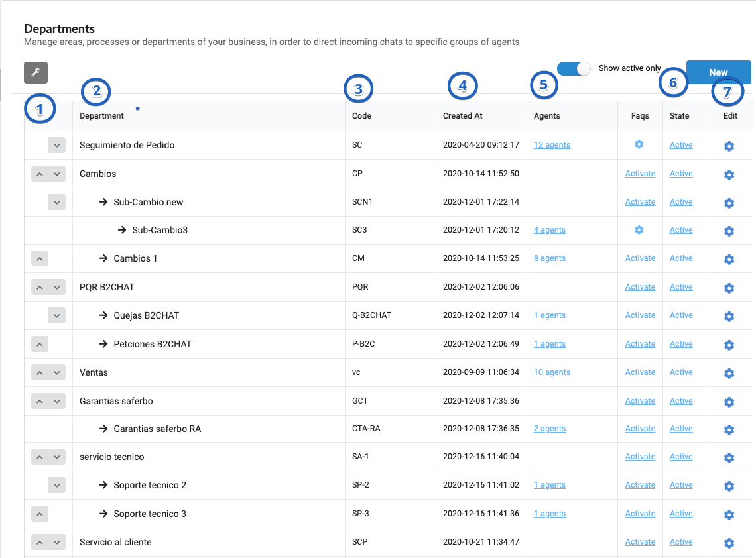756x558 pixels.
Task: Open FAQs gear for Sub-Cambio3 row
Action: (639, 230)
